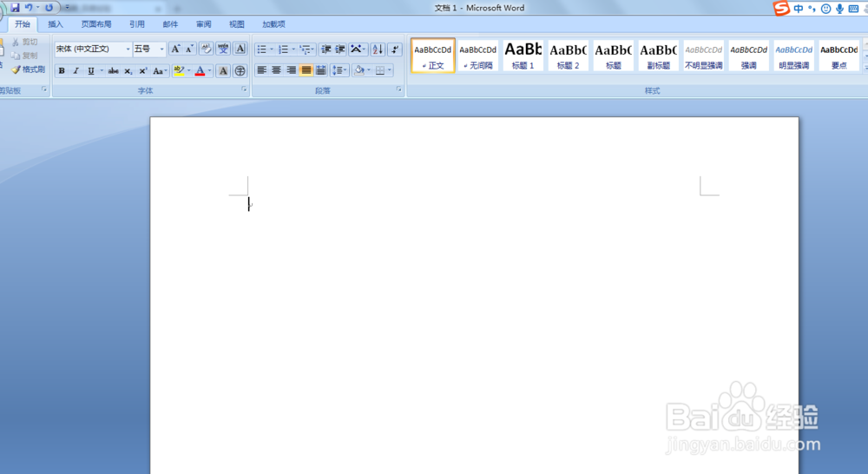Insert enclosed character with the circled 字 icon

tap(240, 71)
